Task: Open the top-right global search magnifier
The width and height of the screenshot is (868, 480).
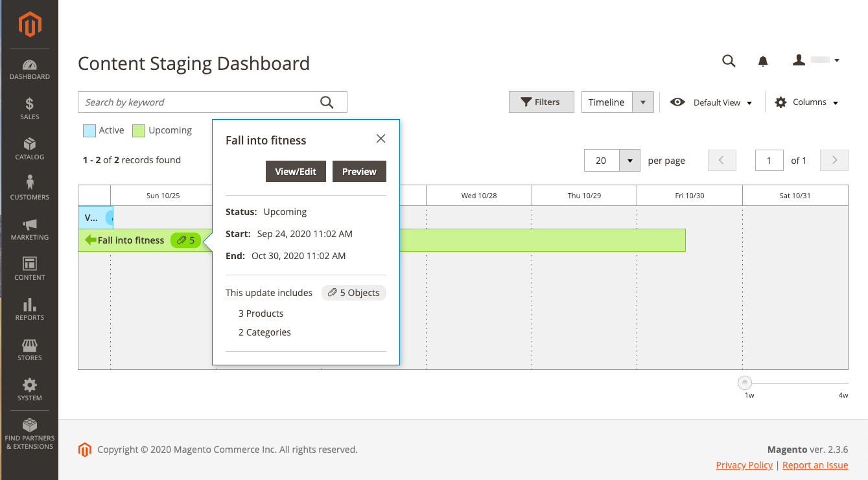Action: coord(729,61)
